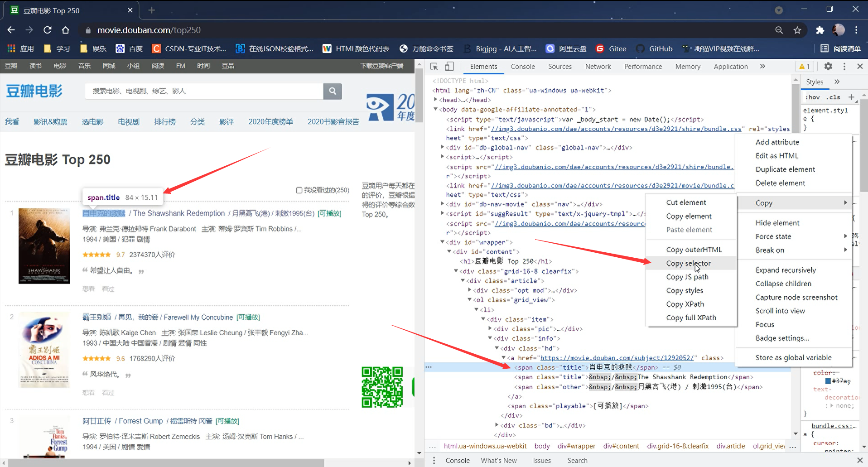
Task: Toggle the :hov state panel in Styles
Action: [812, 97]
